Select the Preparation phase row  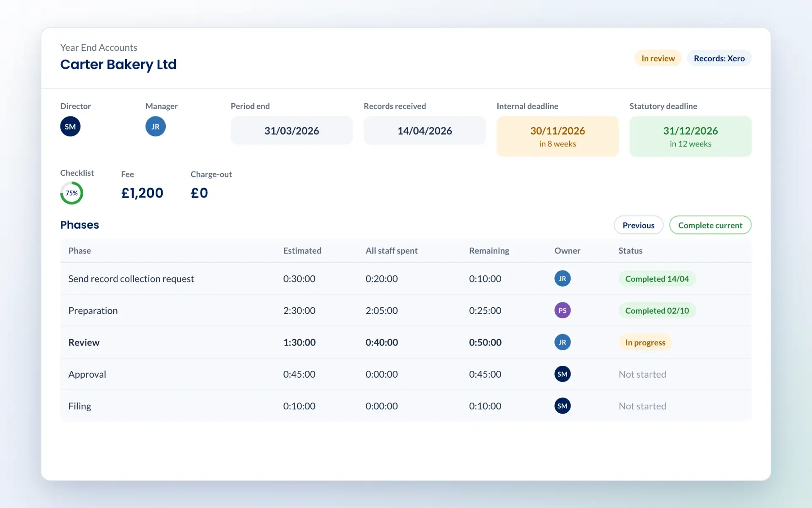click(406, 310)
